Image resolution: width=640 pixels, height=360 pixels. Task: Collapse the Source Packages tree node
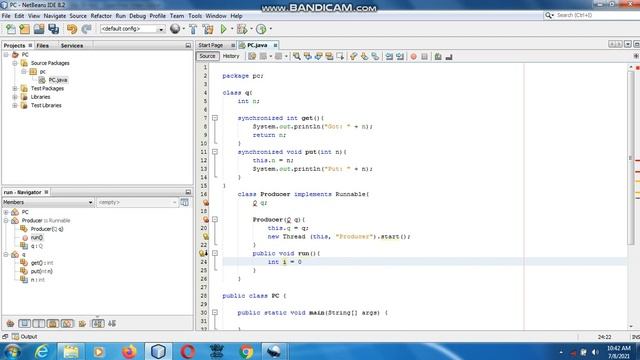point(15,63)
